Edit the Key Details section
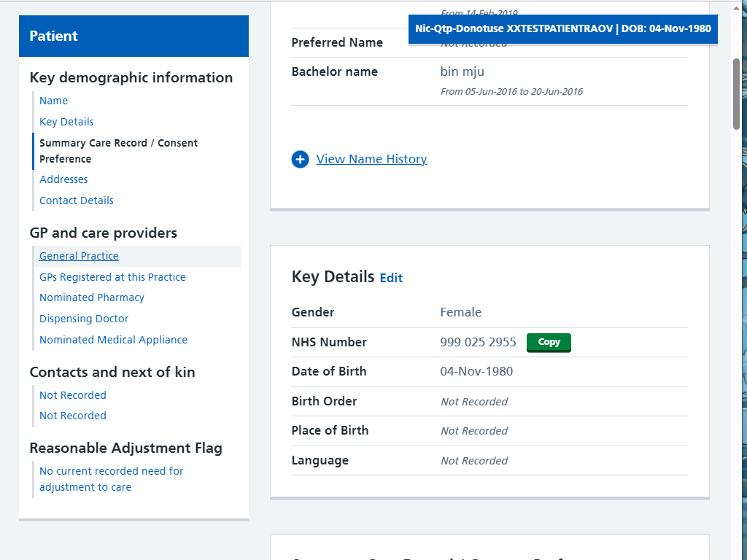The width and height of the screenshot is (747, 560). [391, 278]
